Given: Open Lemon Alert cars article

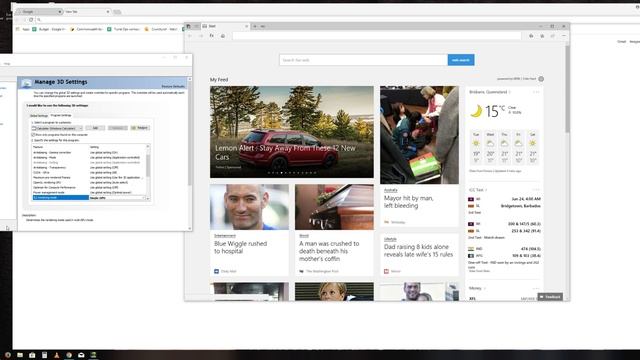Looking at the screenshot, I should [292, 132].
